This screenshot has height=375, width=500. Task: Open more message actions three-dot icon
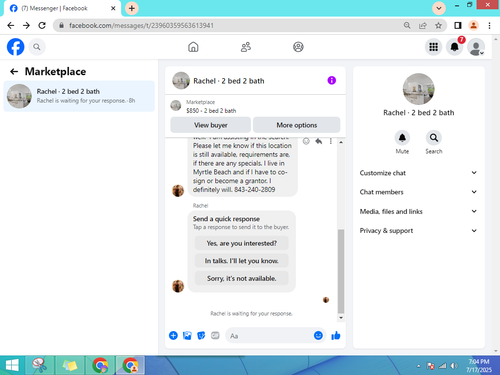[x=331, y=141]
